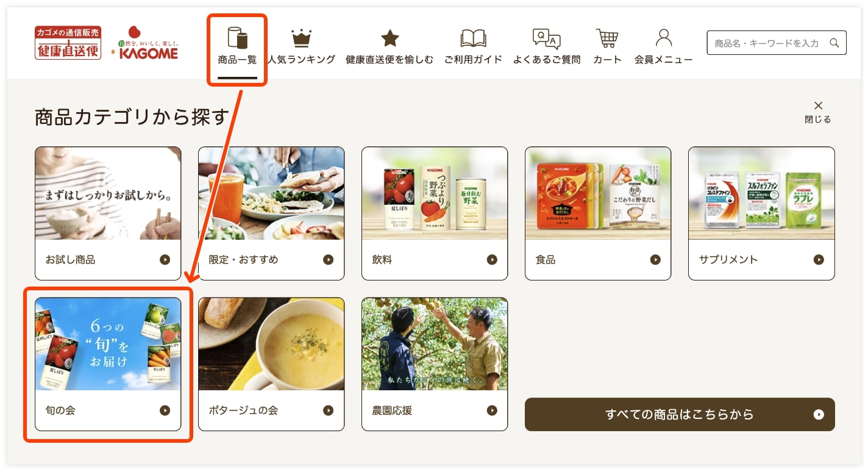
Task: Close the category panel with 閉じる
Action: coord(818,112)
